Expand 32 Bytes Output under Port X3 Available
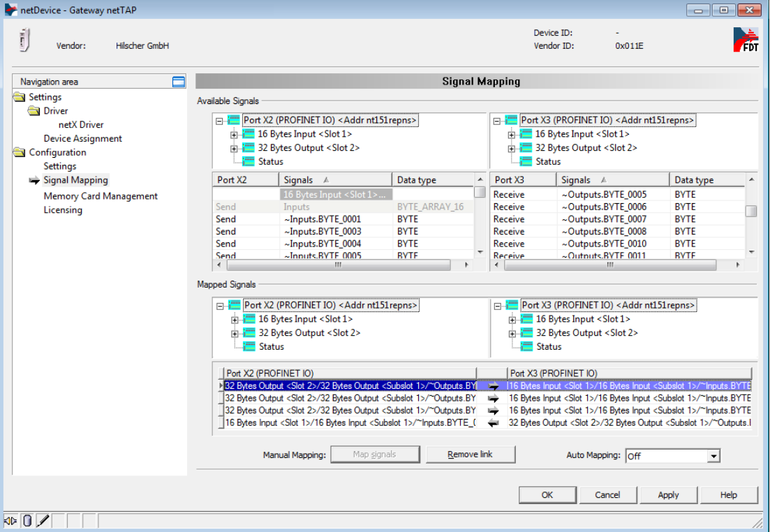770x532 pixels. point(512,148)
